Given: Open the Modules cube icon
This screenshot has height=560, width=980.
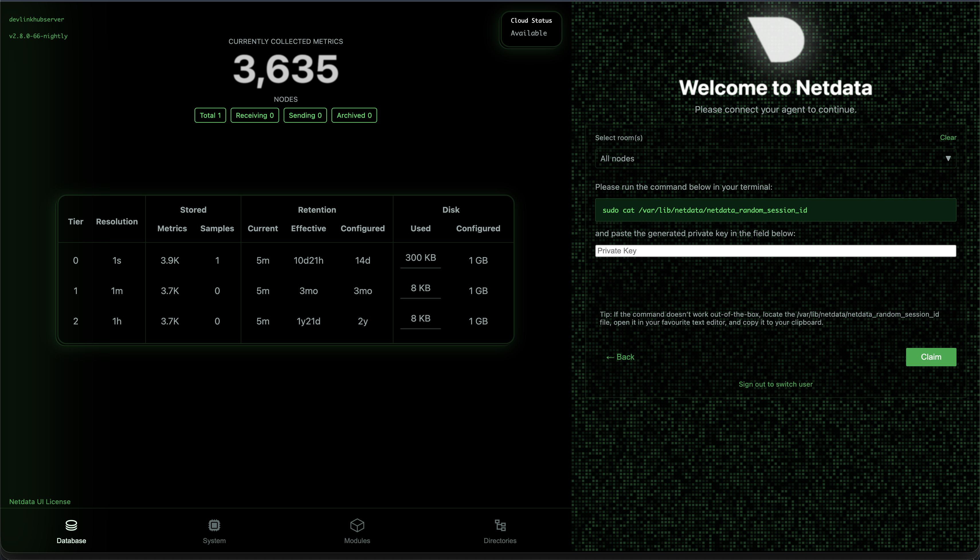Looking at the screenshot, I should pyautogui.click(x=357, y=525).
